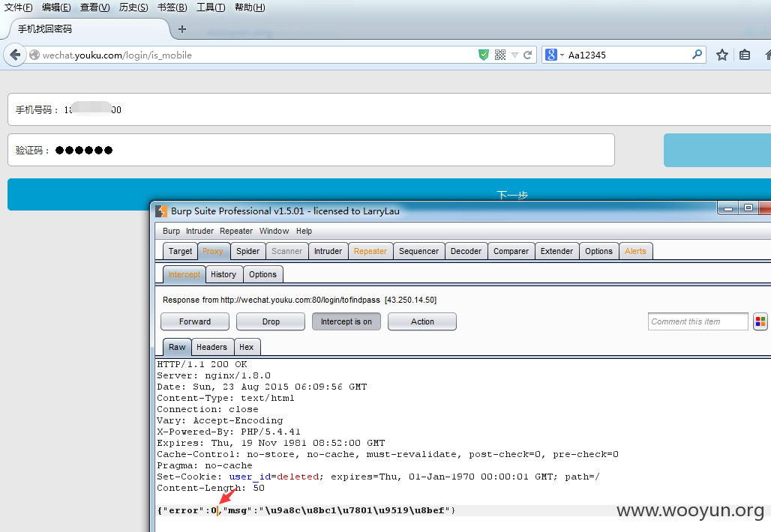Open the 书签(B) menu
771x532 pixels.
(172, 7)
